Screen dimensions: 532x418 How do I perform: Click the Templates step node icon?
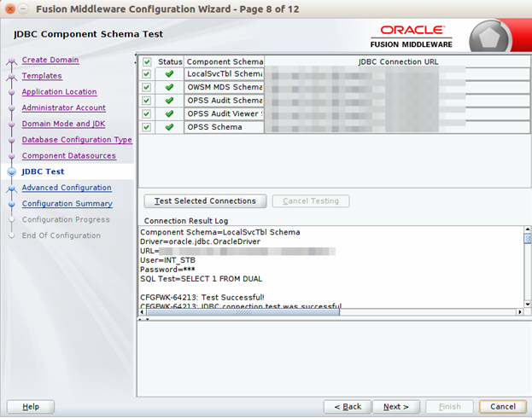[12, 77]
